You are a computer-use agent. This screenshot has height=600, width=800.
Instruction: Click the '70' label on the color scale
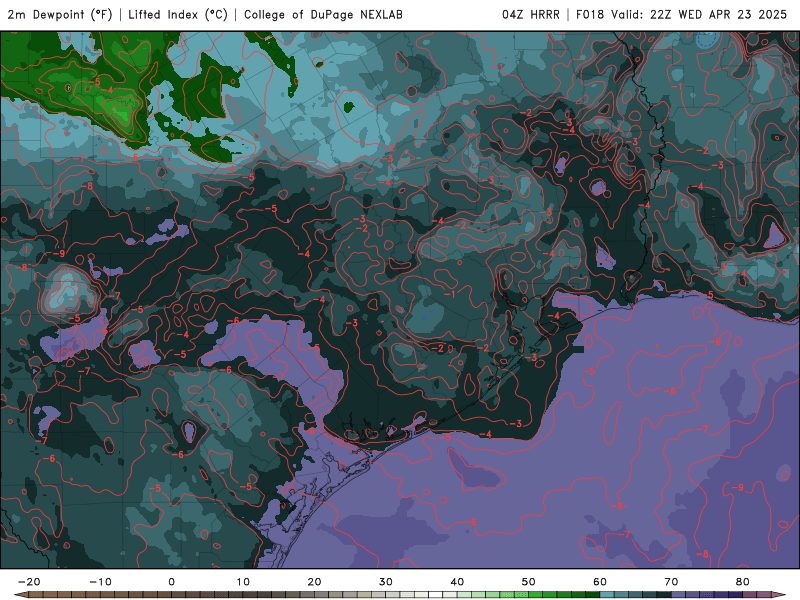tap(671, 582)
